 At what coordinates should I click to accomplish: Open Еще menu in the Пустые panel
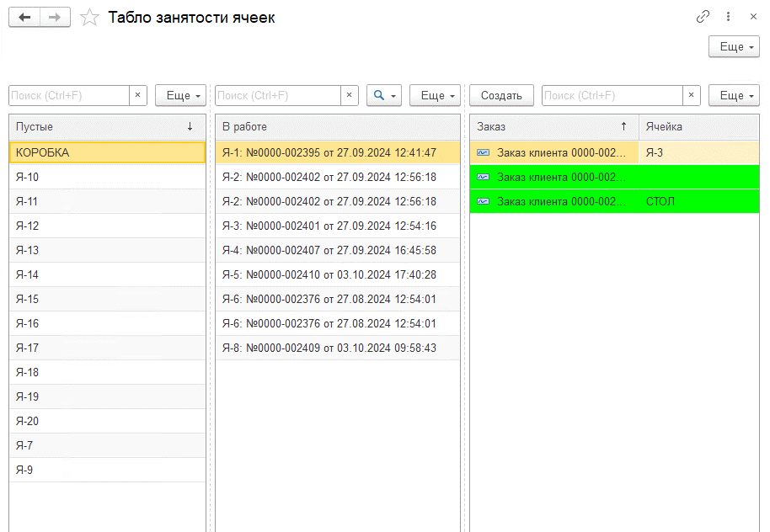[x=180, y=96]
